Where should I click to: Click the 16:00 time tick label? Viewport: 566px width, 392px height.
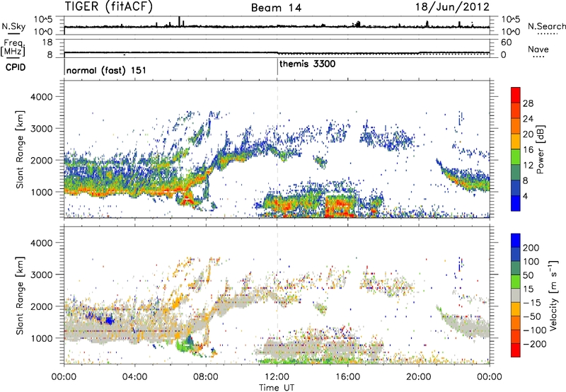(347, 377)
